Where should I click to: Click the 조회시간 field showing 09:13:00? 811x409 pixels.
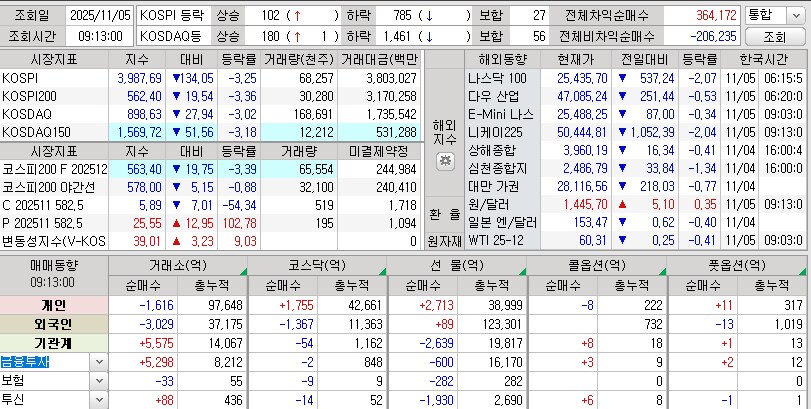[x=100, y=36]
